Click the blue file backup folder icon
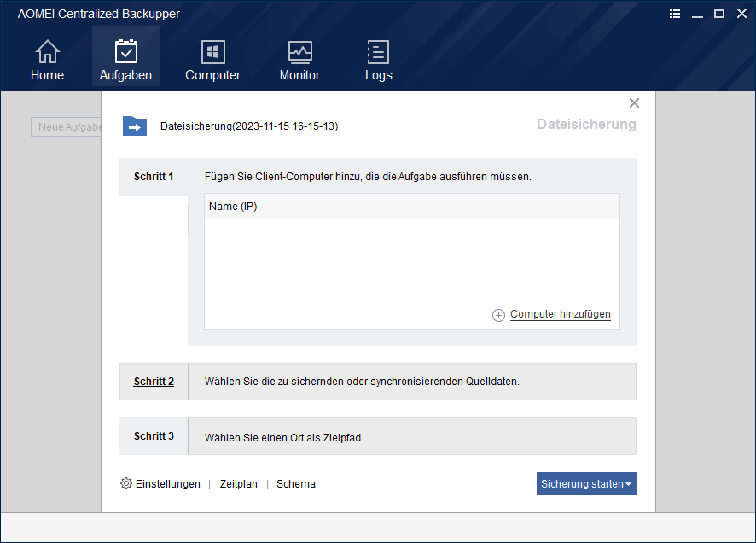The height and width of the screenshot is (543, 756). [x=135, y=126]
